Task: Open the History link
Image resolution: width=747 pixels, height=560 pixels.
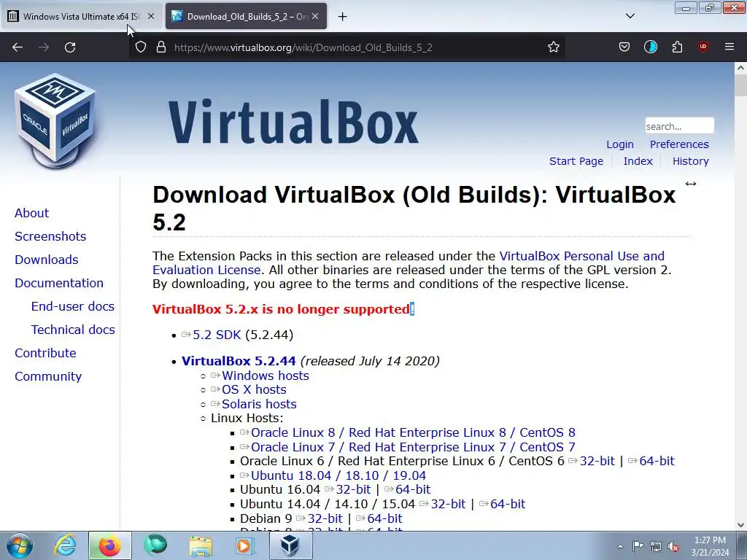Action: point(690,161)
